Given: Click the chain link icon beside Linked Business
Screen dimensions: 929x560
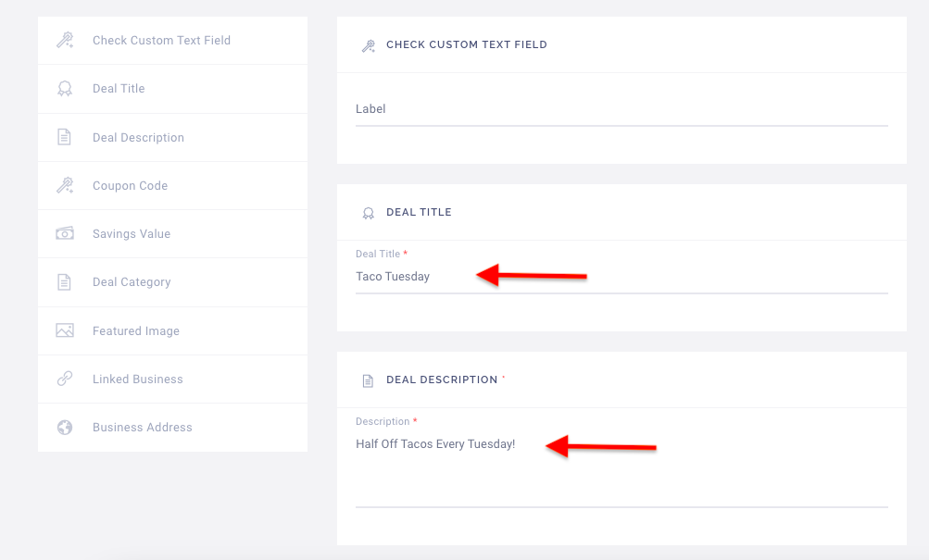Looking at the screenshot, I should coord(64,379).
